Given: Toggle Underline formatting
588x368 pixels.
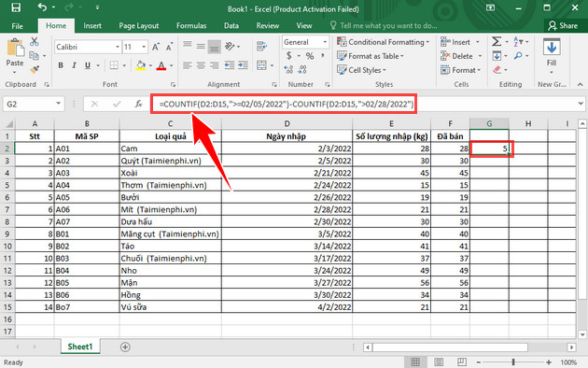Looking at the screenshot, I should tap(88, 65).
